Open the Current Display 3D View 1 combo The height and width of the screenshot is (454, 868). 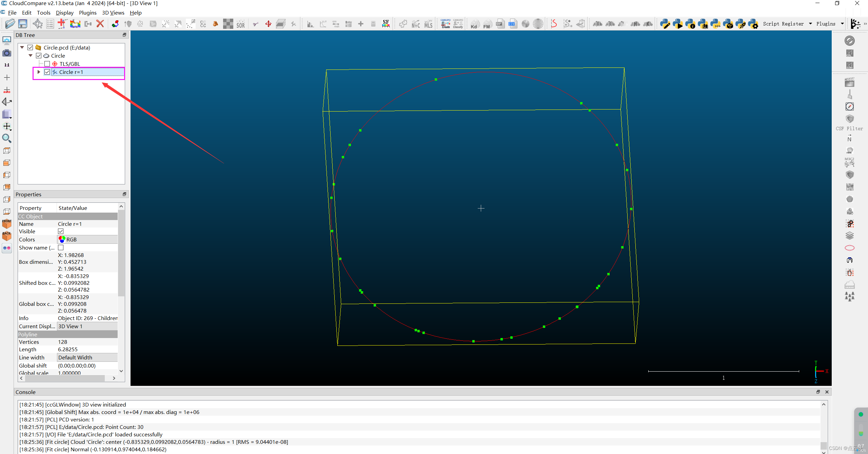[87, 326]
